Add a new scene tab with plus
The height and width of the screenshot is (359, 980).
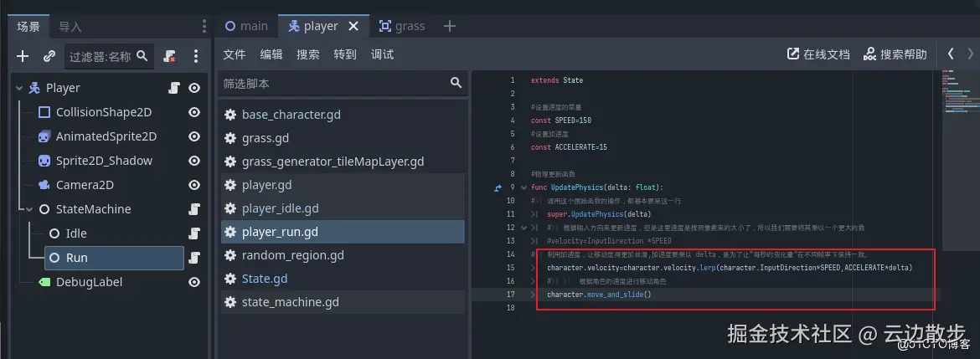coord(449,26)
